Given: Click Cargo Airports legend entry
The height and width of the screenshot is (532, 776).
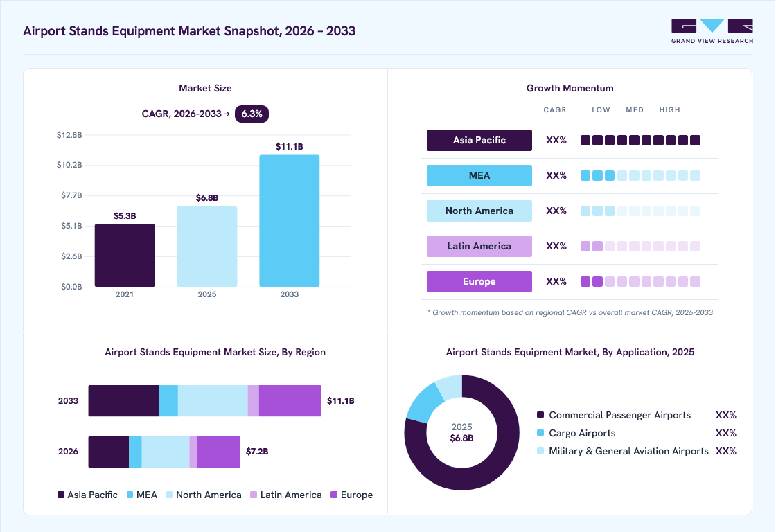Looking at the screenshot, I should click(637, 433).
